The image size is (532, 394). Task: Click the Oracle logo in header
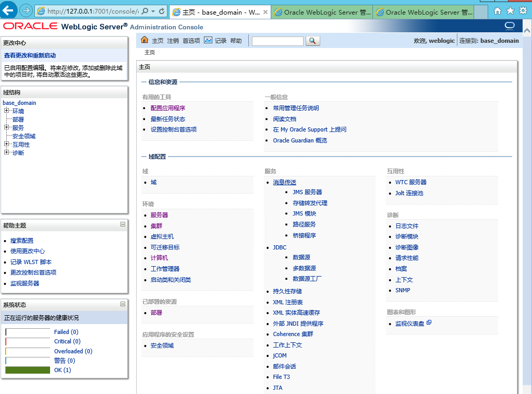point(31,26)
